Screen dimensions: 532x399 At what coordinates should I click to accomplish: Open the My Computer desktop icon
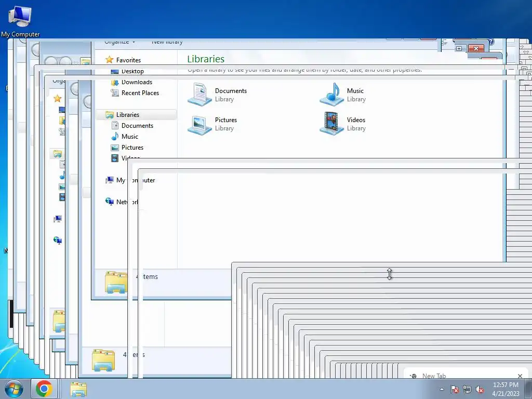coord(20,21)
